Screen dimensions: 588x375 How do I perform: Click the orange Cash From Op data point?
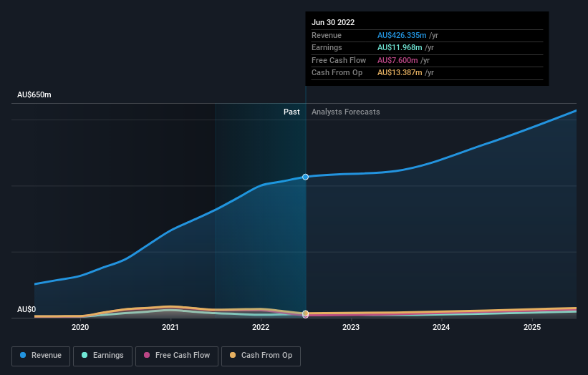[x=305, y=313]
